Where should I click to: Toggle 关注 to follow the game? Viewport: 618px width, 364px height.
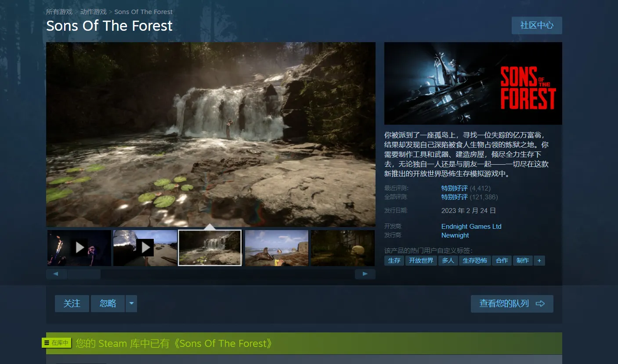point(72,303)
